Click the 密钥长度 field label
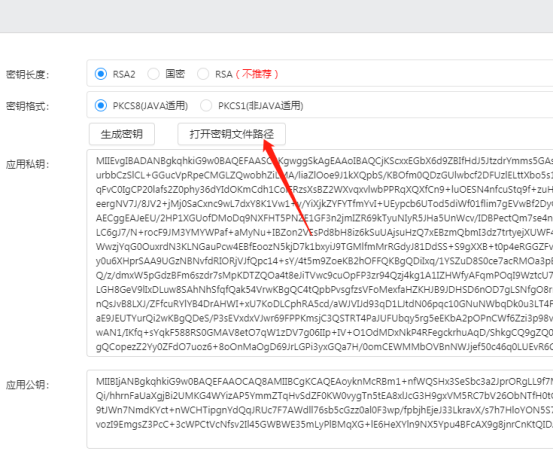Viewport: 554px width, 458px height. point(27,75)
